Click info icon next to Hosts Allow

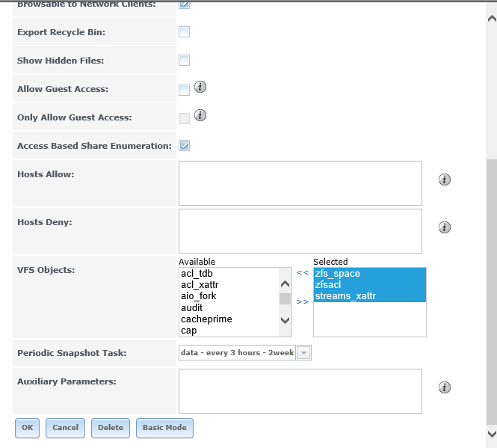[444, 179]
